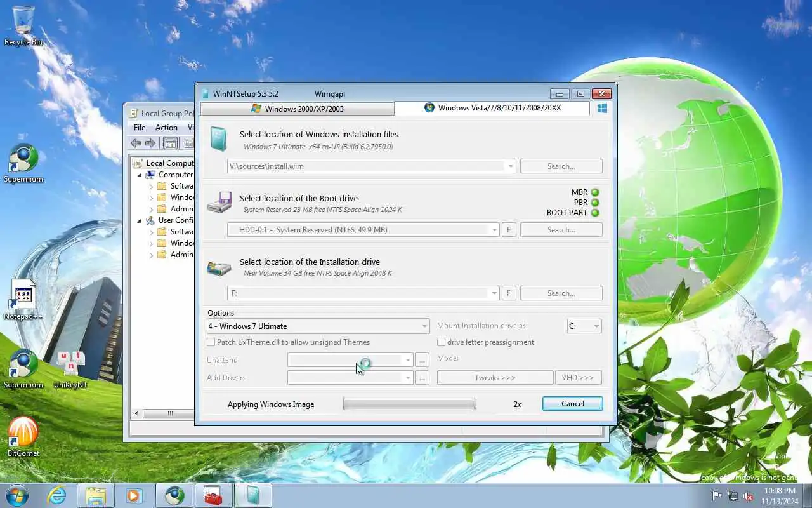Enable Patch UxTheme.dll checkbox
The height and width of the screenshot is (508, 812).
coord(211,342)
